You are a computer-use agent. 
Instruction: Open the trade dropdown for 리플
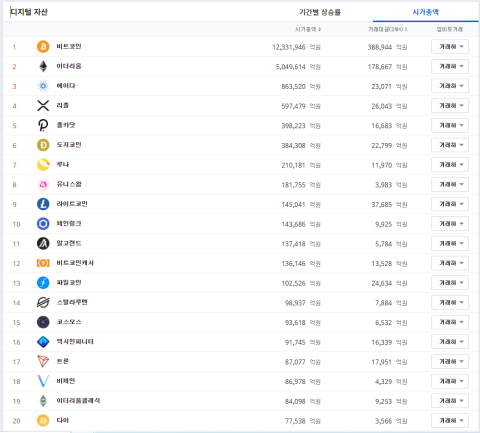[450, 106]
